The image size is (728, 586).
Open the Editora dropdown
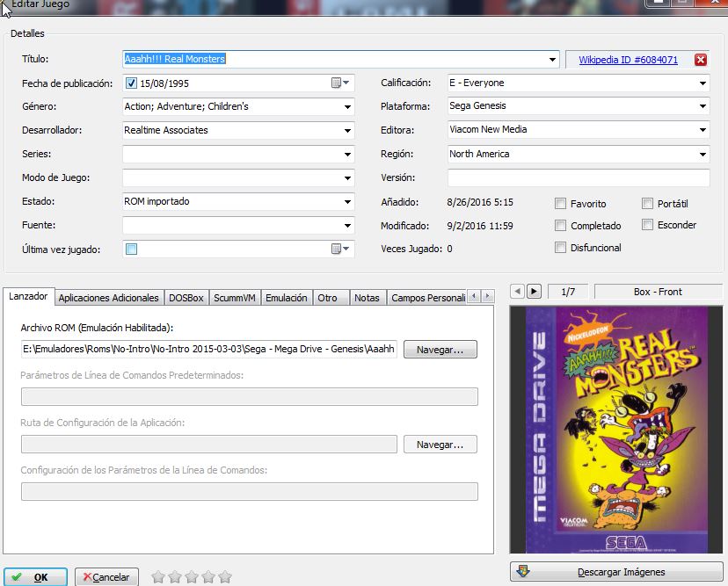click(703, 130)
